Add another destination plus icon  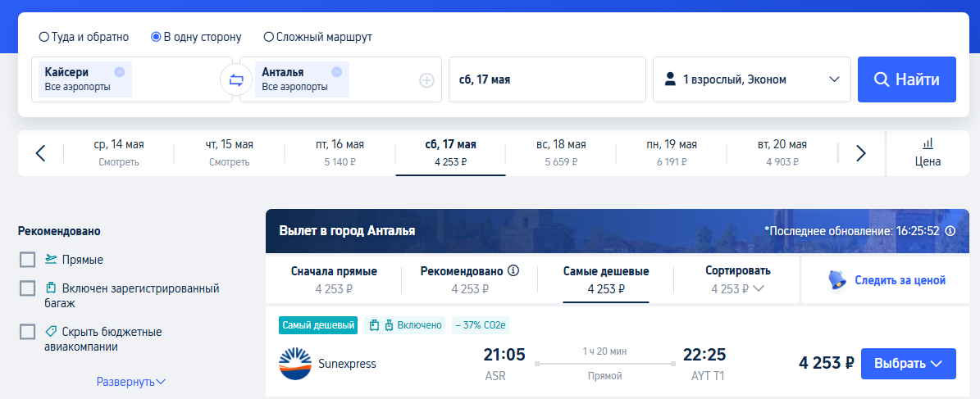pyautogui.click(x=426, y=80)
